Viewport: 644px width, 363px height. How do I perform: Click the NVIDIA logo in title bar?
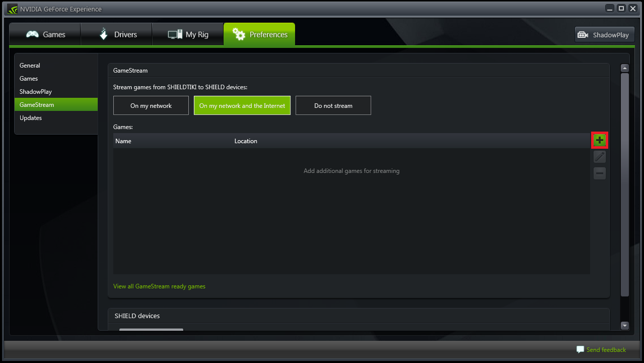[13, 9]
